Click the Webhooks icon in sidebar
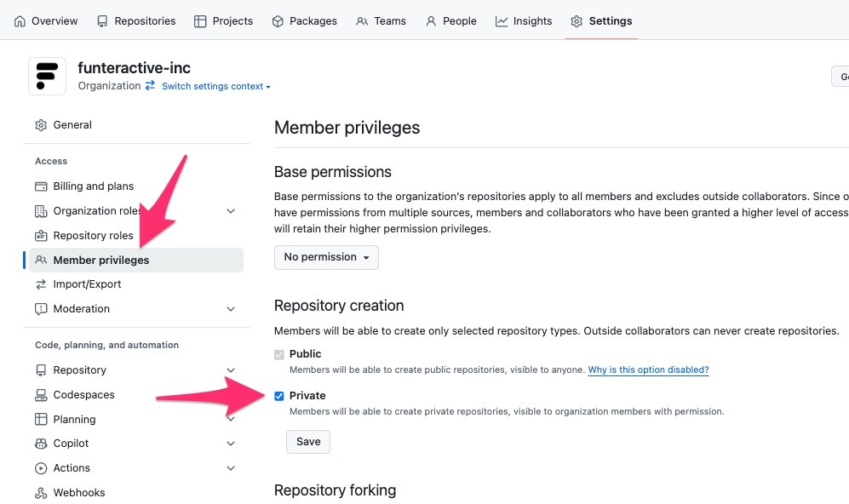Viewport: 849px width, 504px height. pyautogui.click(x=41, y=493)
